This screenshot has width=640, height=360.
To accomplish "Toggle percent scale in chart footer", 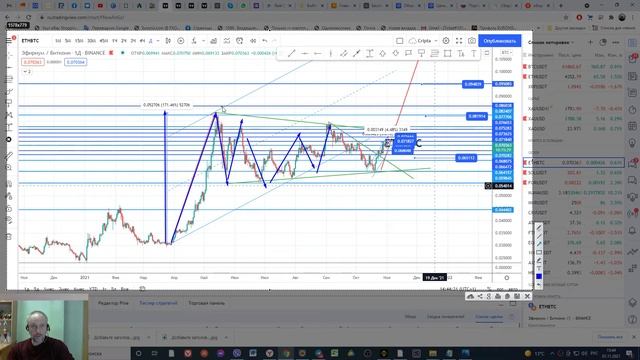I will pyautogui.click(x=489, y=289).
